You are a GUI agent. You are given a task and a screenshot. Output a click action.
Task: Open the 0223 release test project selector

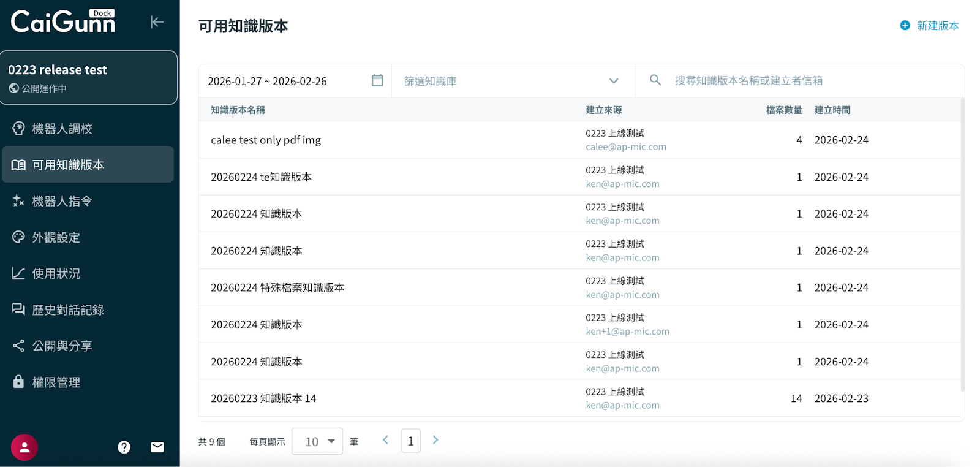click(x=89, y=78)
